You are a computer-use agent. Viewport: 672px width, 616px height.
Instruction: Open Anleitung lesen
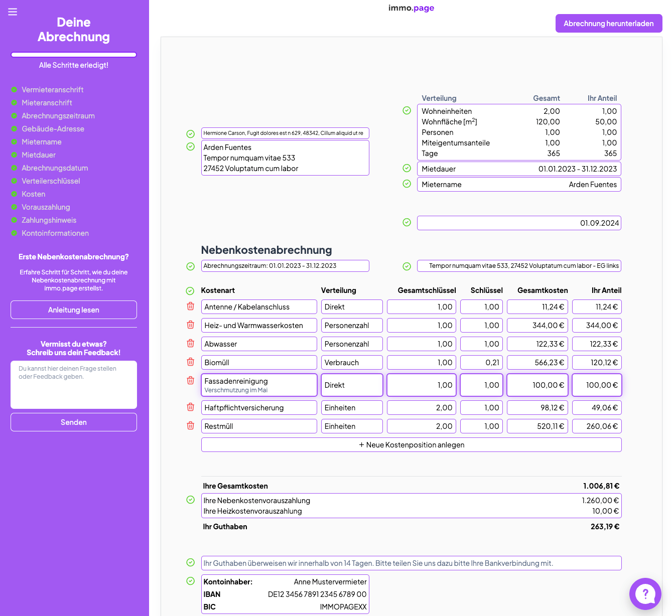tap(73, 310)
